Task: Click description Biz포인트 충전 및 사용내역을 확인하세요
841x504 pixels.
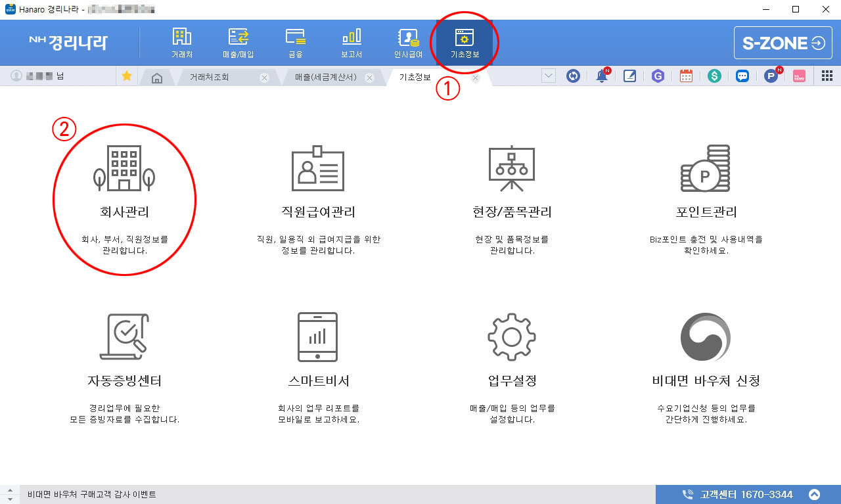Action: coord(705,245)
